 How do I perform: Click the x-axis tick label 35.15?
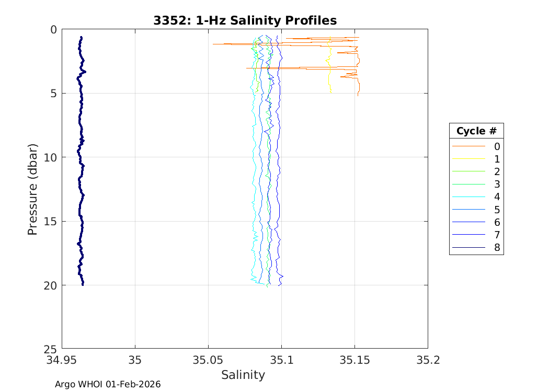354,360
